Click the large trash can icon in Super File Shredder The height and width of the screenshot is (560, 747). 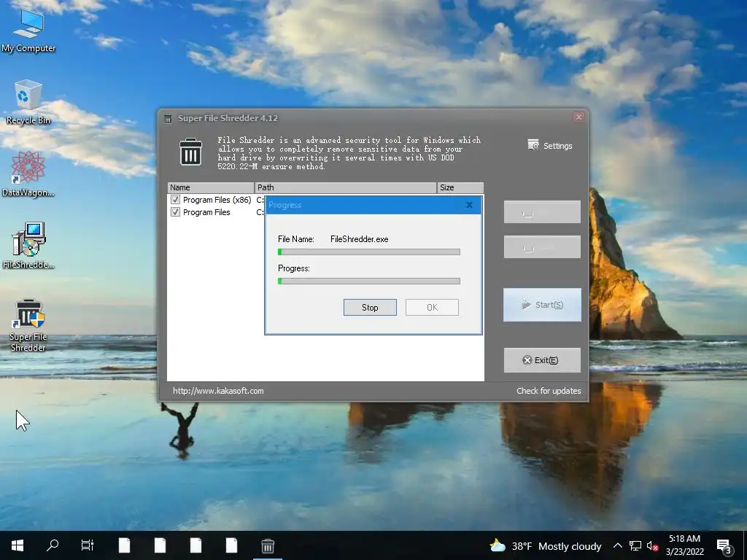[190, 152]
